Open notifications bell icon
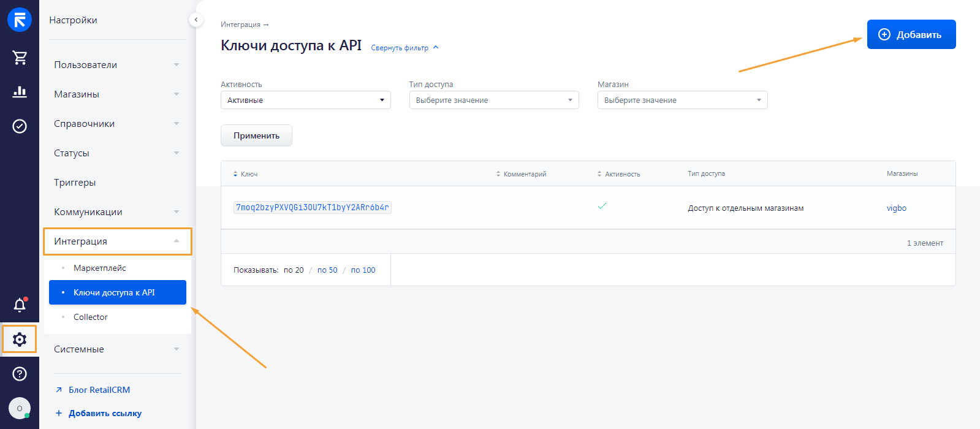This screenshot has width=980, height=429. click(20, 305)
